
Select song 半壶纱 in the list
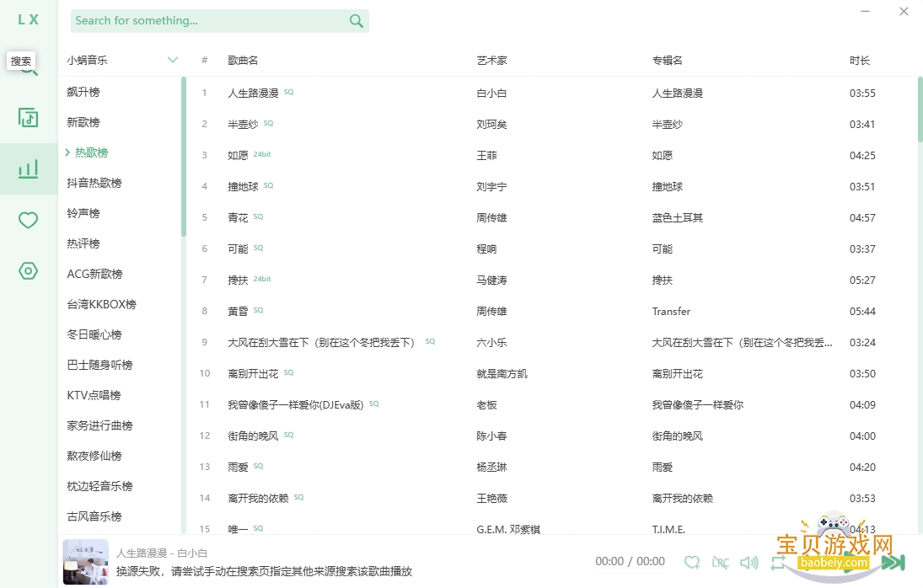point(243,124)
